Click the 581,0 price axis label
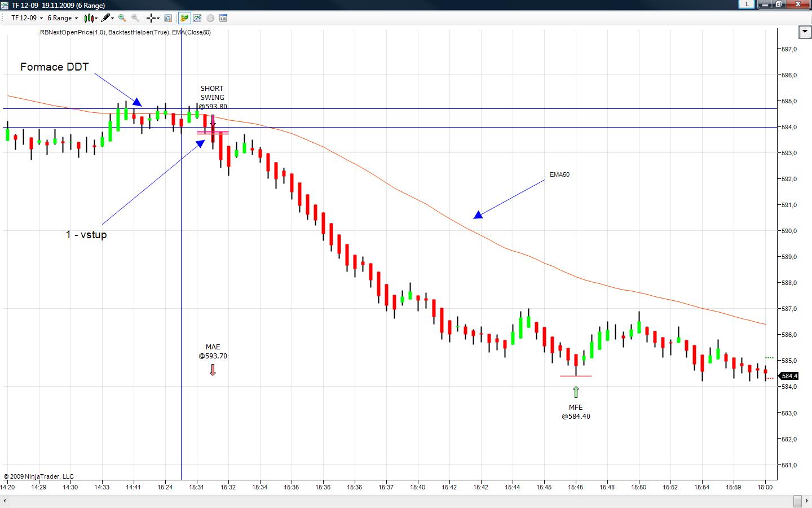 pos(789,466)
